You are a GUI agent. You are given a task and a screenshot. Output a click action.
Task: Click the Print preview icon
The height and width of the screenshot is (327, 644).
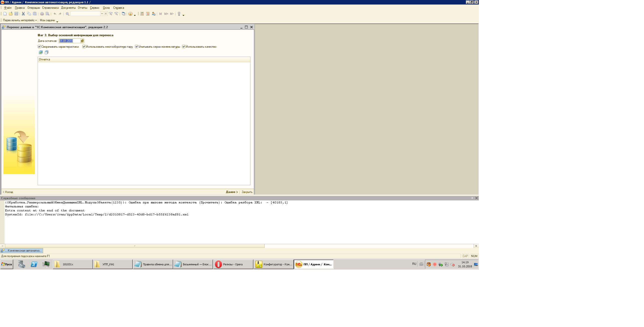coord(47,14)
